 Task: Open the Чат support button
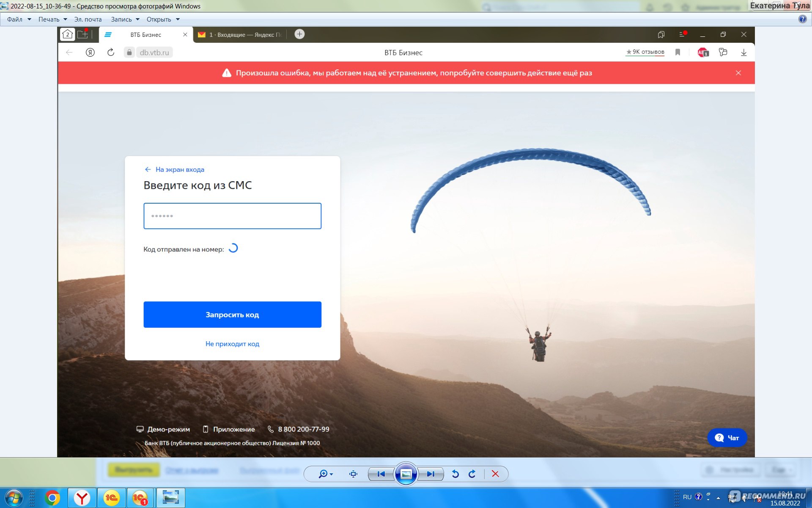click(x=727, y=438)
